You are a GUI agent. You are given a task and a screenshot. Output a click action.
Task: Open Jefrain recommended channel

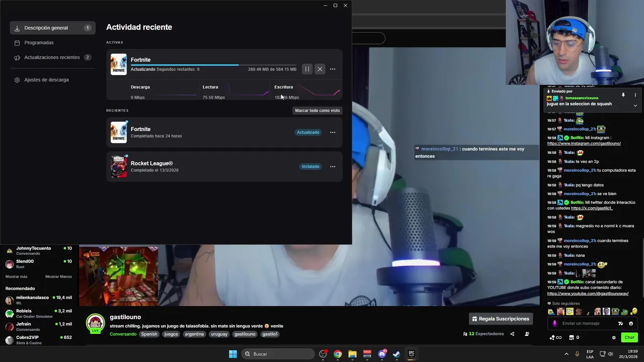pyautogui.click(x=39, y=326)
